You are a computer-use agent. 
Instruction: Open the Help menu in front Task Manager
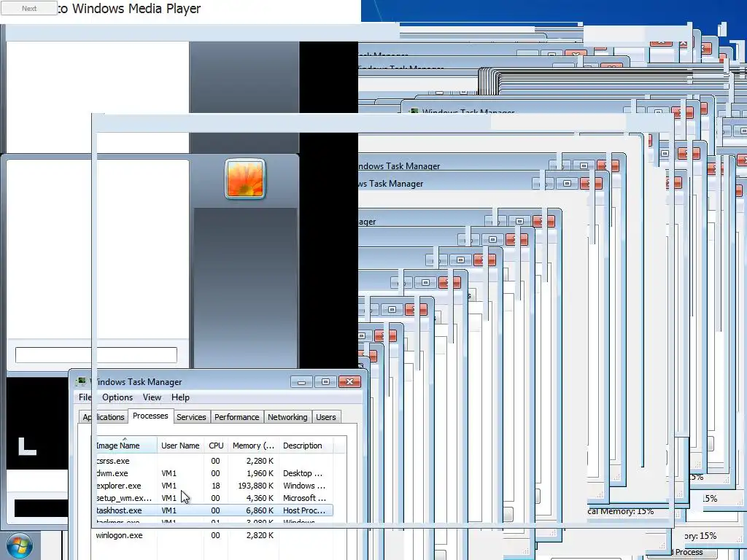coord(180,397)
